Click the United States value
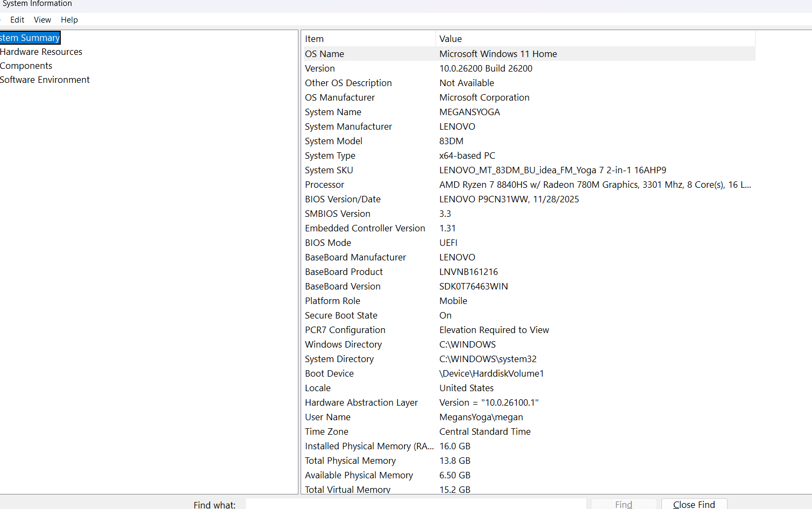 [x=466, y=388]
